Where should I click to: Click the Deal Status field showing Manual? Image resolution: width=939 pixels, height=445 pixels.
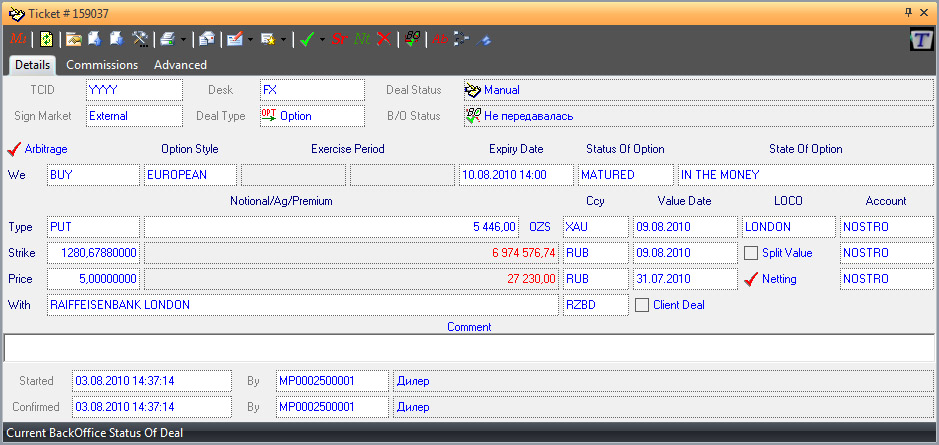coord(699,90)
